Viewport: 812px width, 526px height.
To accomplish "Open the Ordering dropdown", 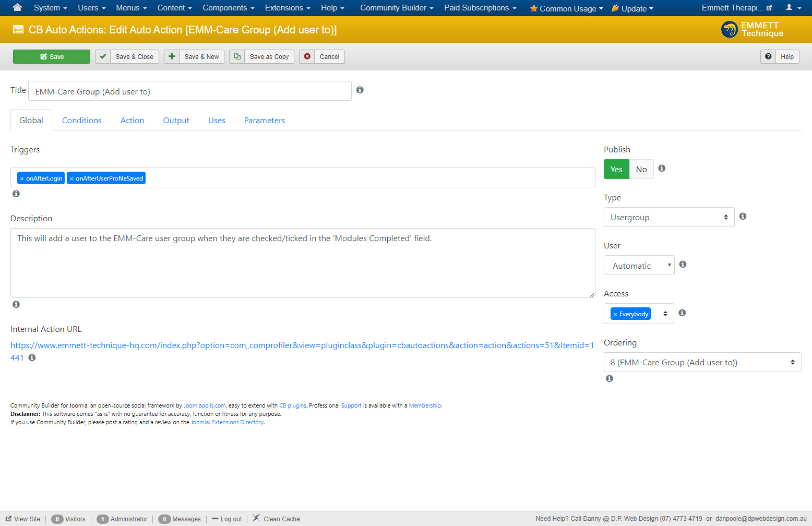I will (x=702, y=362).
